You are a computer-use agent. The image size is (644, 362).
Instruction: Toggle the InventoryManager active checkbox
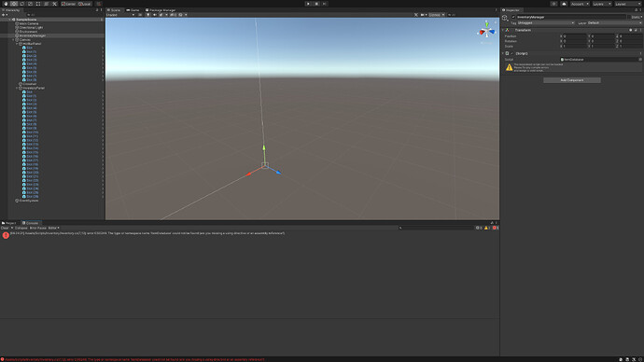513,17
